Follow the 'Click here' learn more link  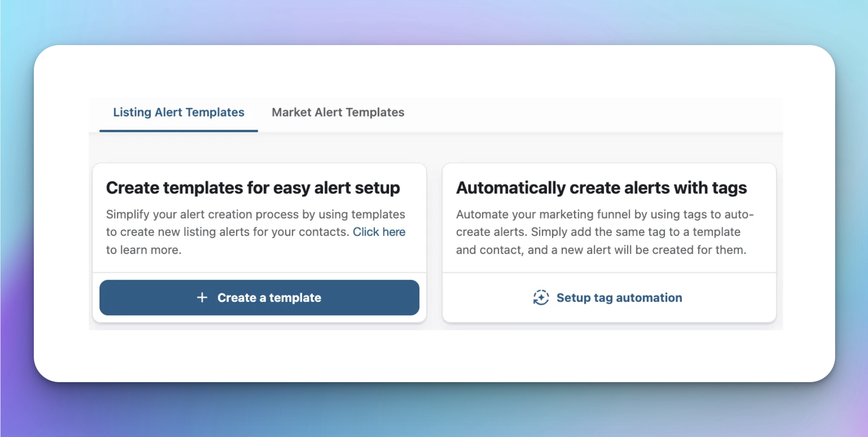[x=379, y=232]
